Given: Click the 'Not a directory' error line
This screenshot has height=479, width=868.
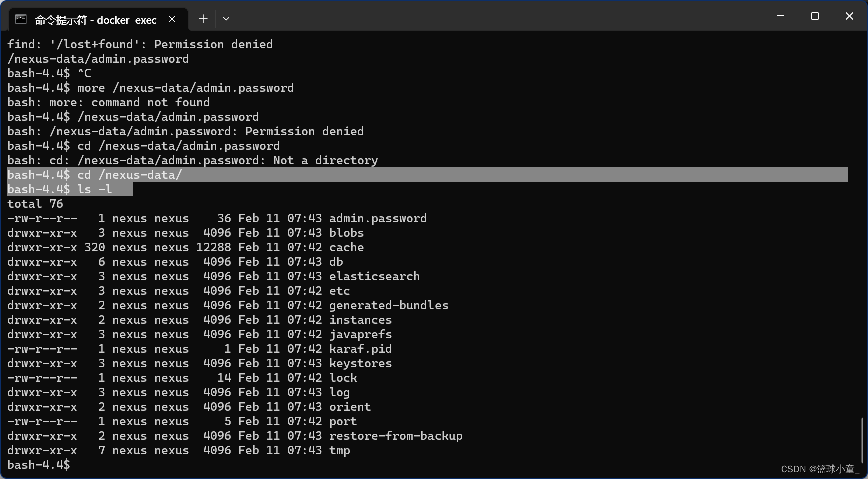Looking at the screenshot, I should click(192, 160).
